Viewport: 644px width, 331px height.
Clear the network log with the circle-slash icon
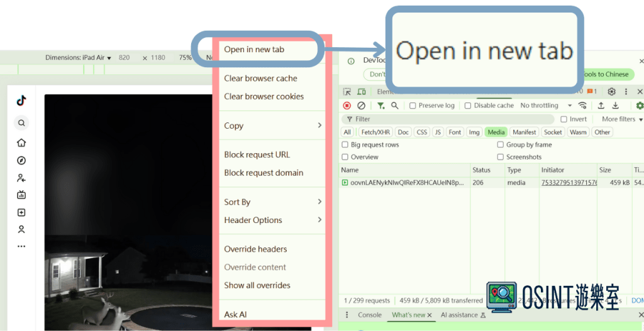coord(361,106)
